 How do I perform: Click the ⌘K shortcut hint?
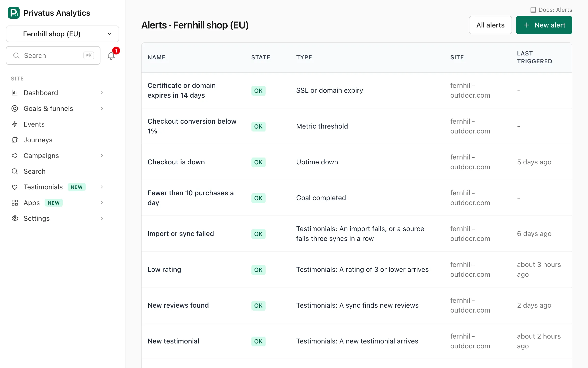point(88,55)
